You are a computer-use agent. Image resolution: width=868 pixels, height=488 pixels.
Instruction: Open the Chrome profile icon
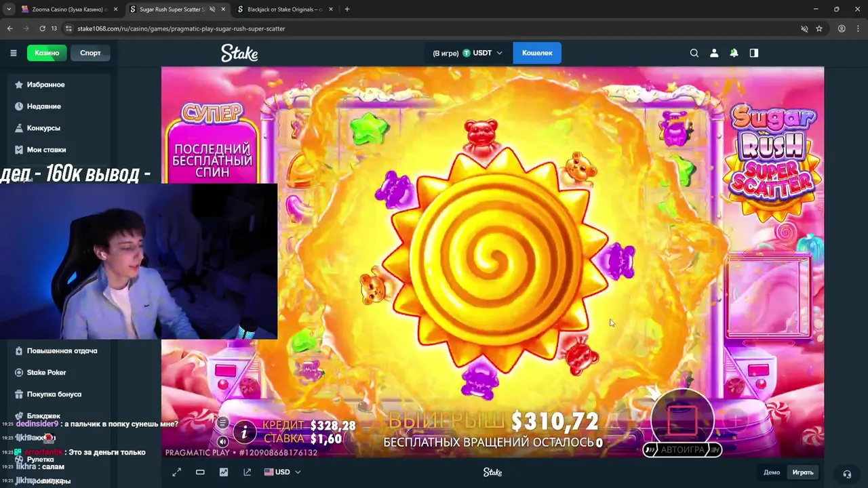point(842,28)
